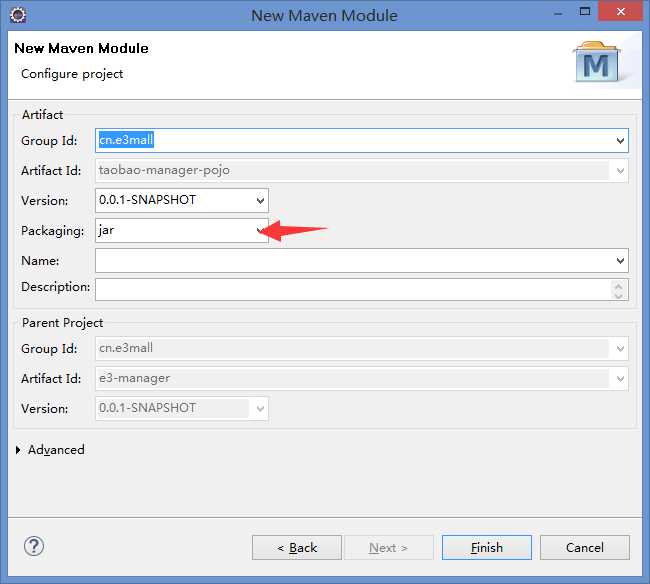
Task: Click the Parent Project 0.0.1-SNAPSHOT version text
Action: (x=147, y=408)
